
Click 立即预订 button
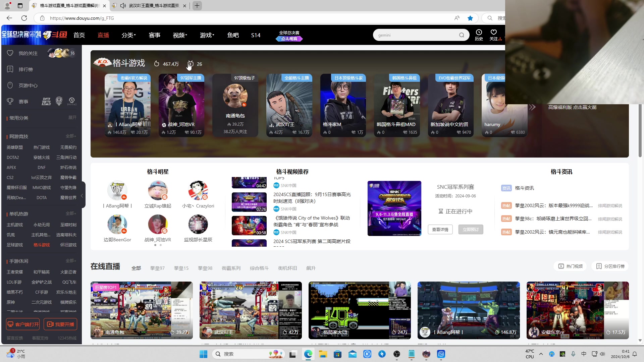[x=471, y=230]
